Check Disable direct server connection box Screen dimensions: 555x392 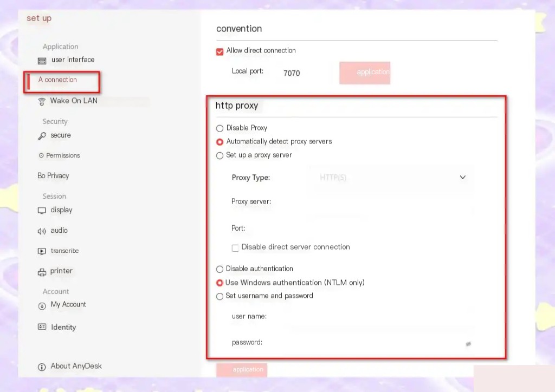(x=235, y=248)
